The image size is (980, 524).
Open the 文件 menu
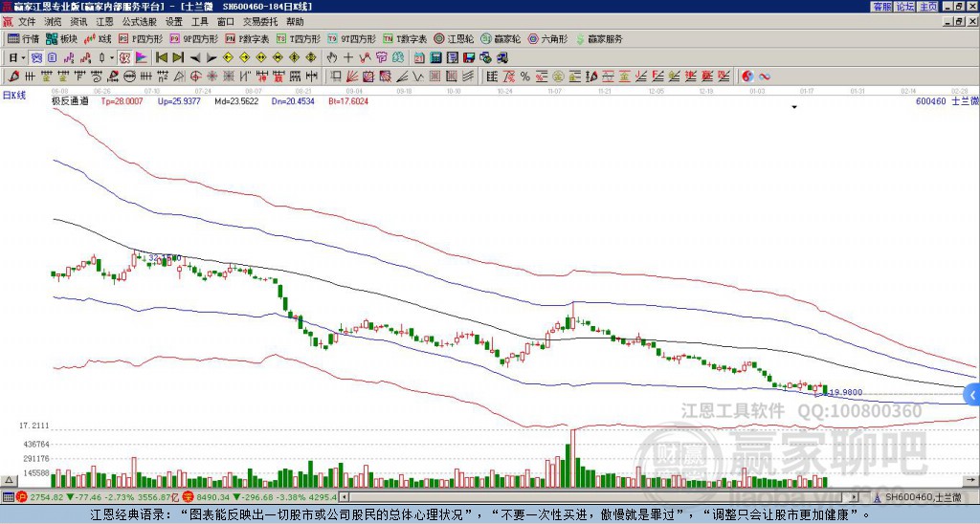(27, 22)
